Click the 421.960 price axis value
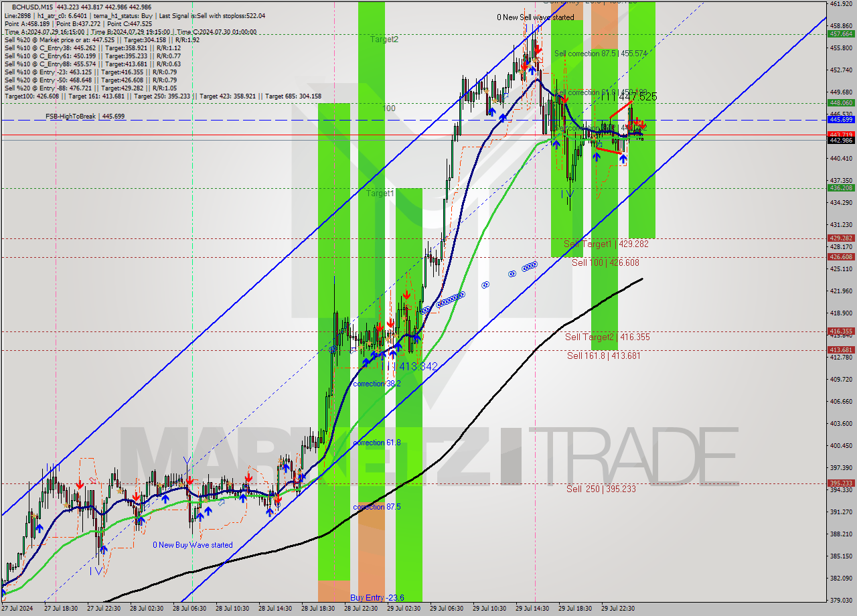Image resolution: width=857 pixels, height=616 pixels. (841, 291)
